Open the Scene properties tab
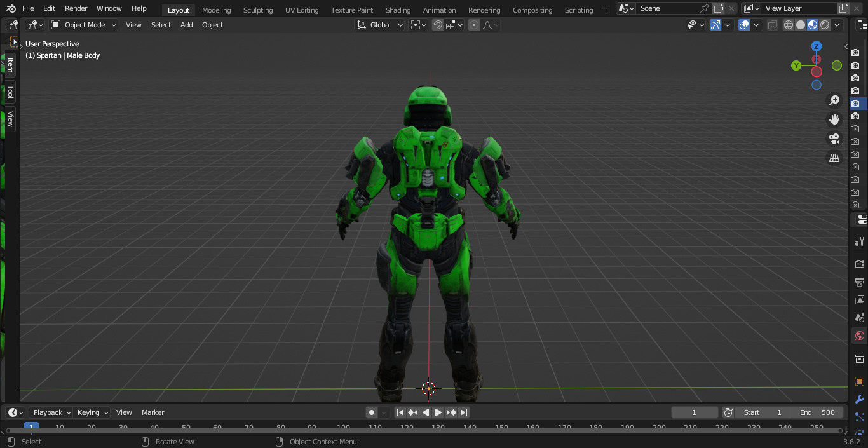 (x=860, y=317)
